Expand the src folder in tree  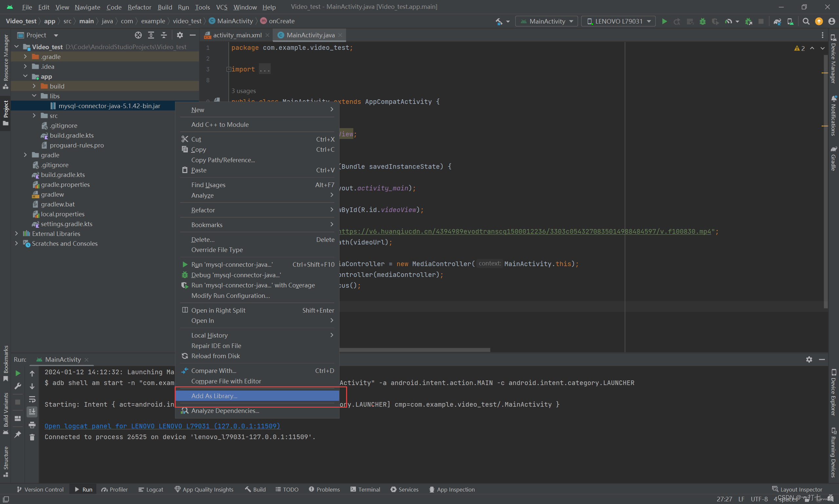[x=34, y=116]
